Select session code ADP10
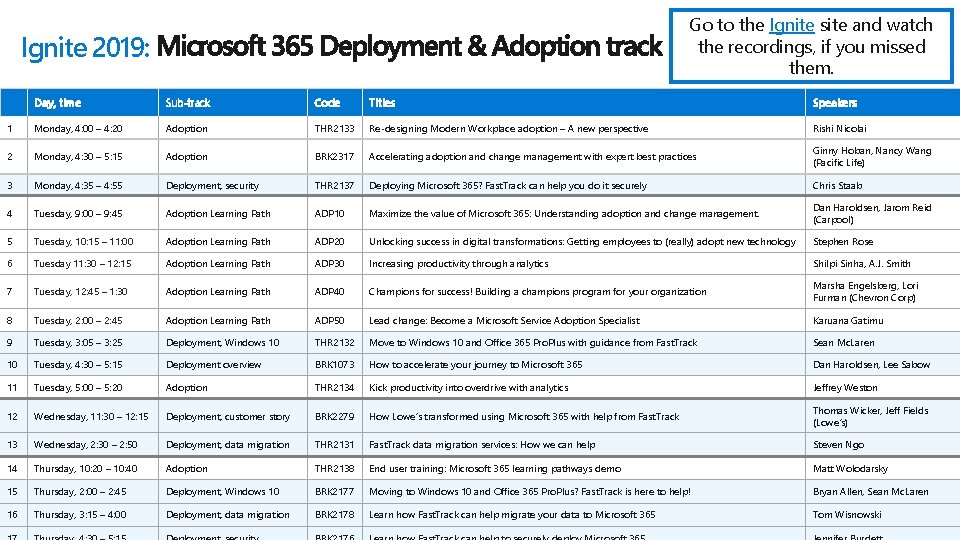The width and height of the screenshot is (960, 540). tap(329, 214)
